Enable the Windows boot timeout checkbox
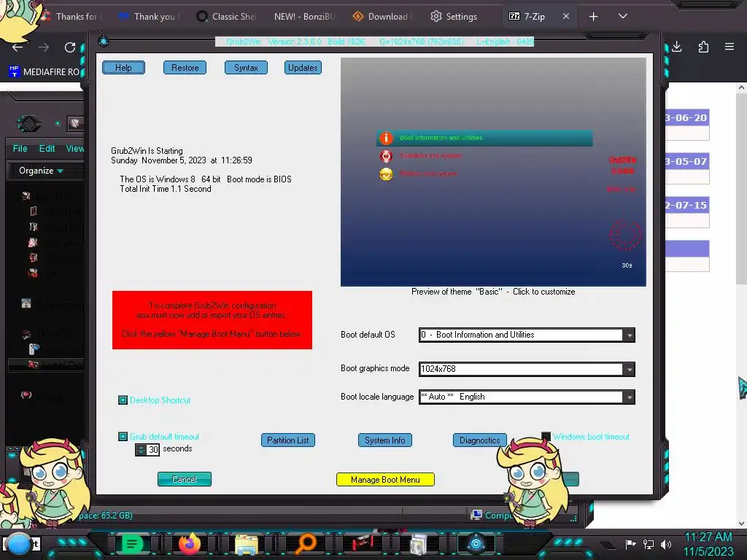The width and height of the screenshot is (747, 560). 546,436
